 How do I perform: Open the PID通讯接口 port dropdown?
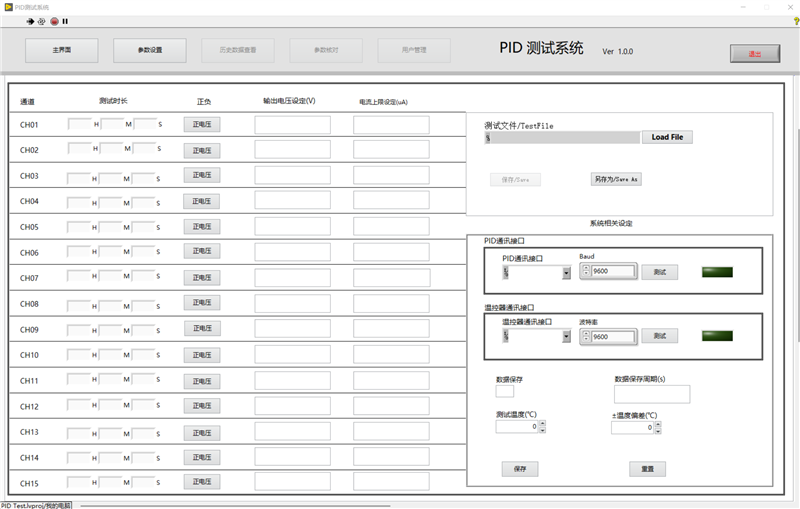[x=566, y=272]
